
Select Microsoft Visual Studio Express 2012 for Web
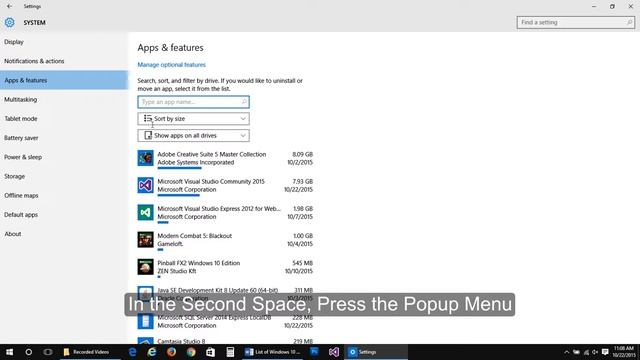[225, 213]
